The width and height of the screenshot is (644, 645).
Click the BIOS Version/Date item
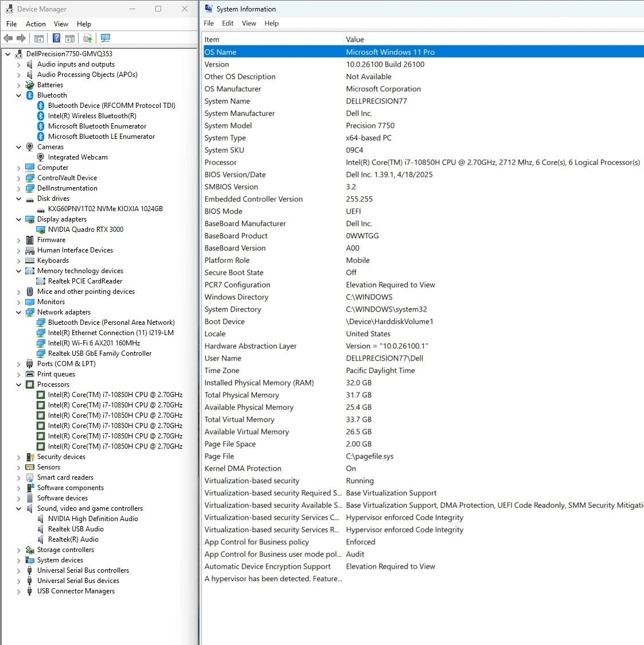coord(235,174)
